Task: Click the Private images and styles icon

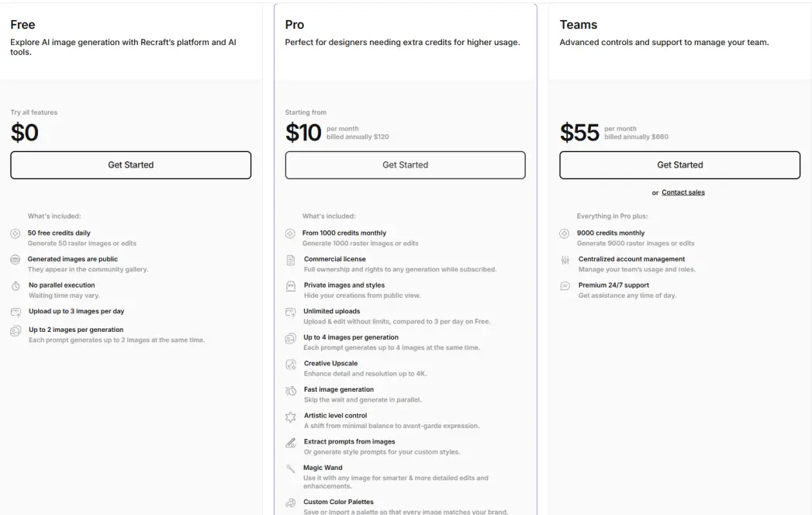Action: coord(291,286)
